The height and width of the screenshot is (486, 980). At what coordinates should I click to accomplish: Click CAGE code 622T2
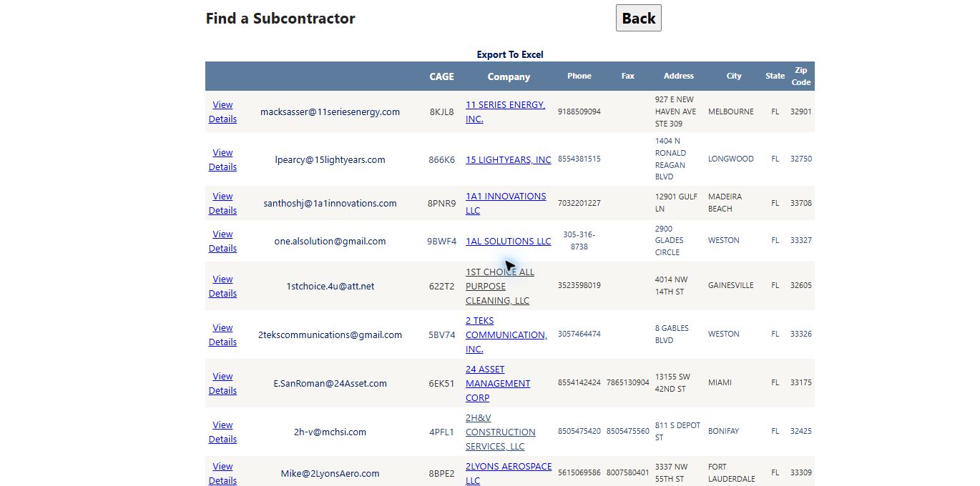441,287
